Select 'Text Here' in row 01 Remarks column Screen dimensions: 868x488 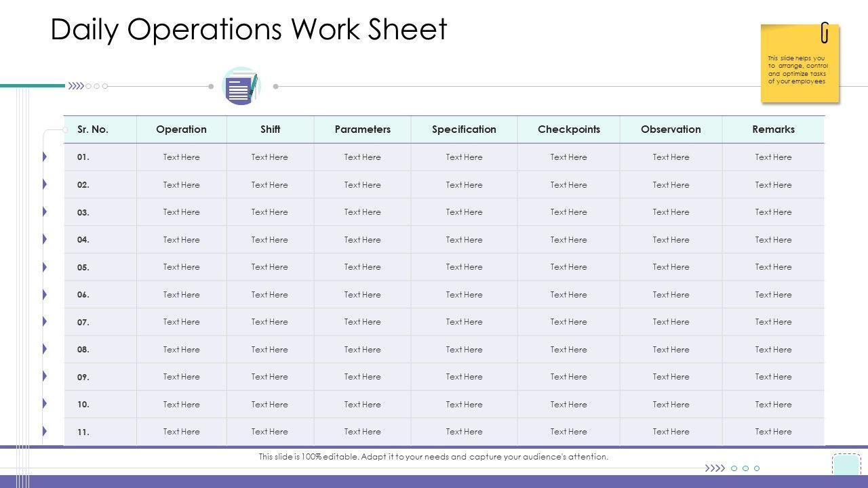point(773,157)
